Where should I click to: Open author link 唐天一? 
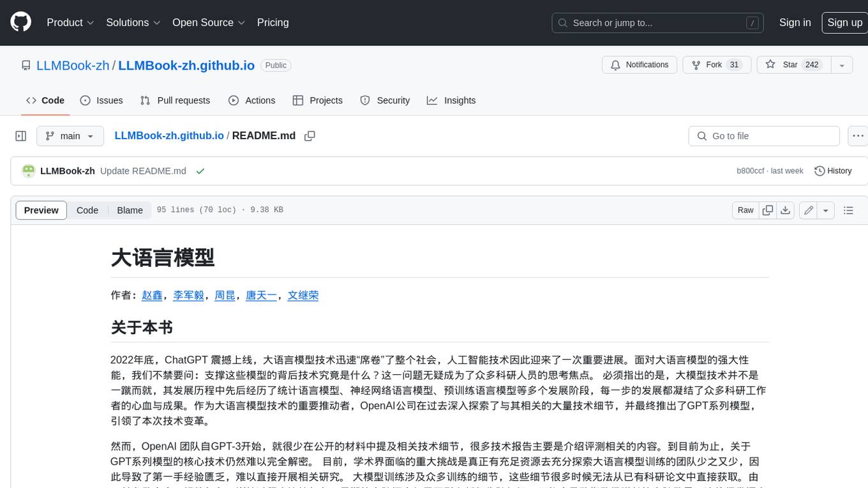click(262, 295)
